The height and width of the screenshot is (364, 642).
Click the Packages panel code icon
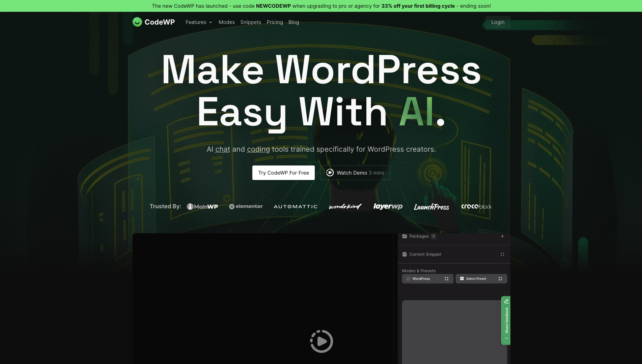point(404,236)
